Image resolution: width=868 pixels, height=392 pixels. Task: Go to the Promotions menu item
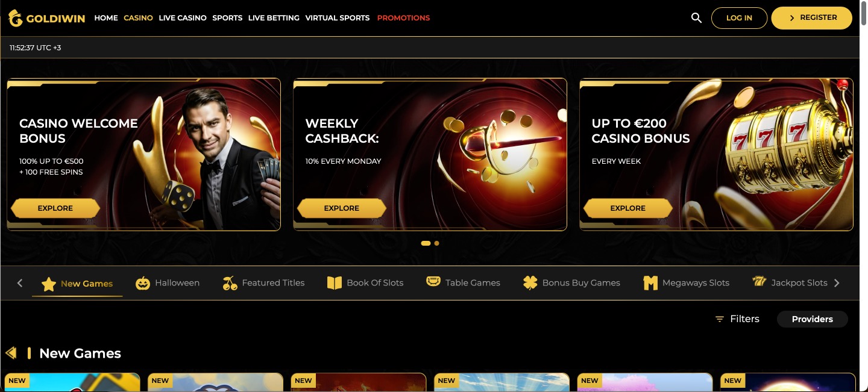(403, 18)
